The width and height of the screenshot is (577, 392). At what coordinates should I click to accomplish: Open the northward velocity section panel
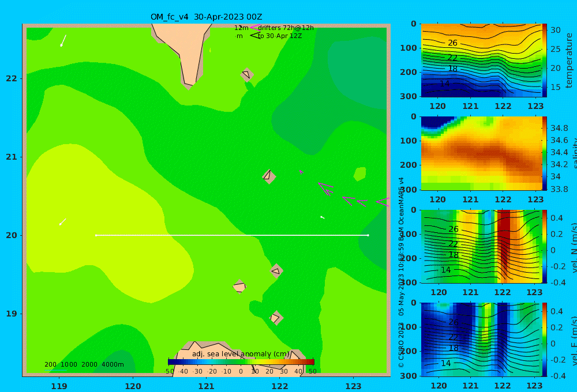(x=481, y=246)
